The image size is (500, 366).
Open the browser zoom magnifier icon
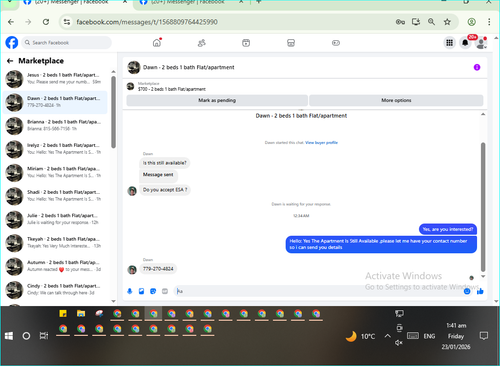431,22
